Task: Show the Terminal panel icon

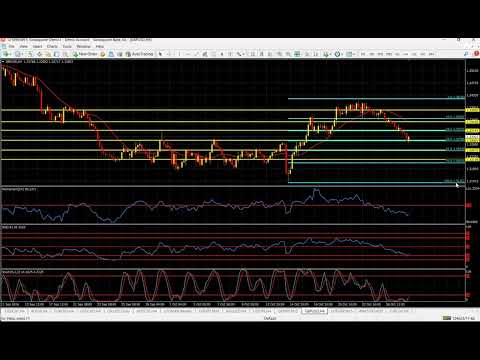Action: tap(56, 54)
